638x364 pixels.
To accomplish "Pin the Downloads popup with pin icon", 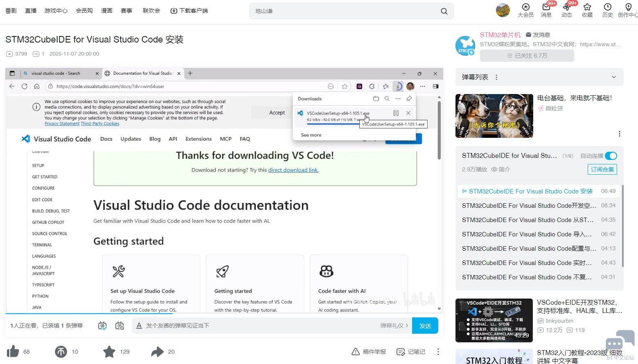I will 409,99.
